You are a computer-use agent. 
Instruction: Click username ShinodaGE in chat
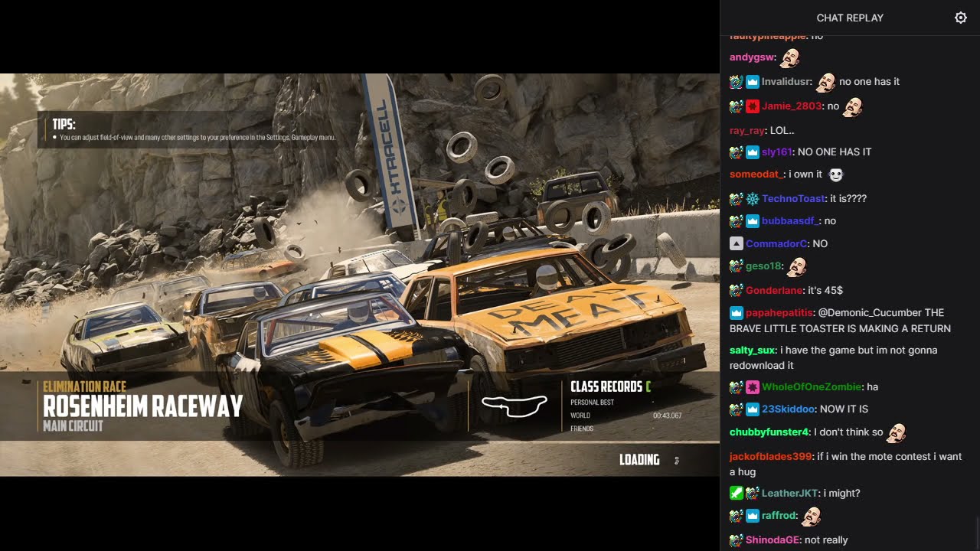pos(772,540)
